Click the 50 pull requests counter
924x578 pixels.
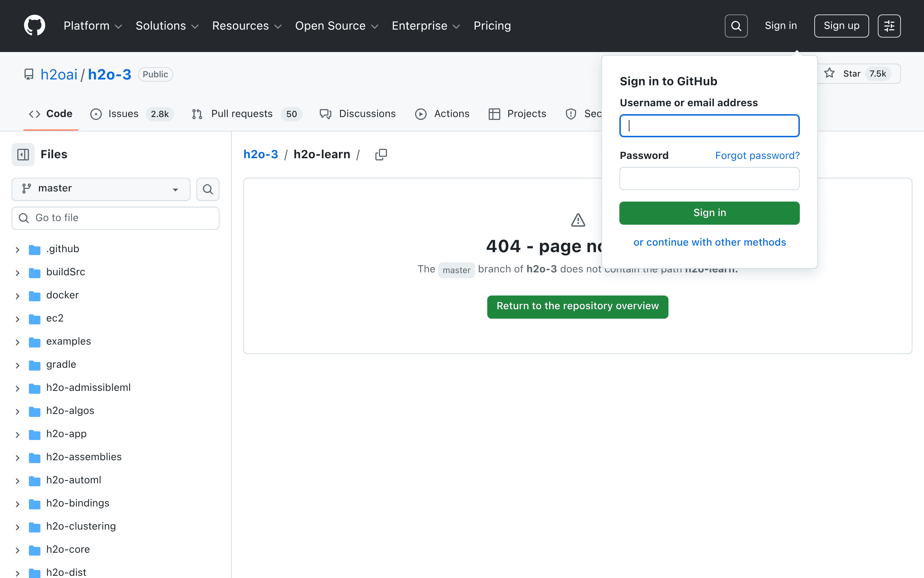coord(291,114)
